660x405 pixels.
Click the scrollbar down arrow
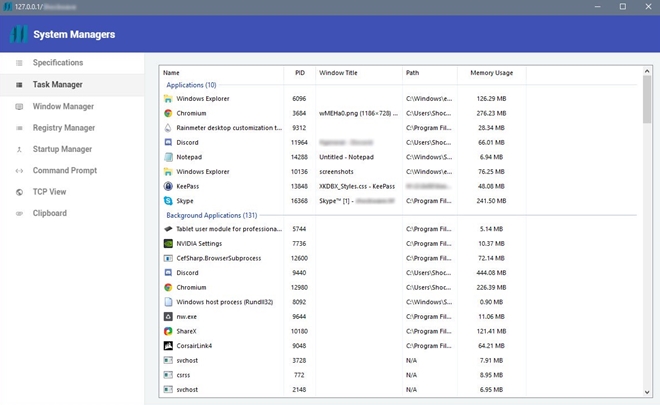[647, 392]
